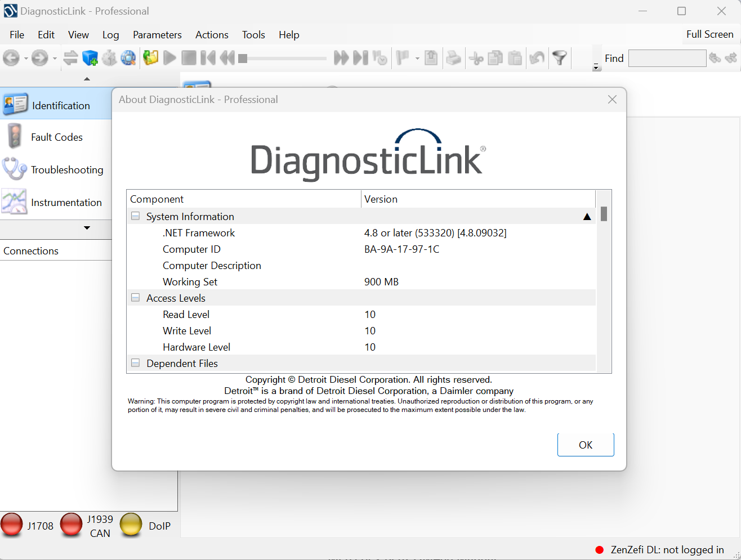Viewport: 741px width, 560px height.
Task: Click the black triangle on System Information row
Action: click(587, 217)
